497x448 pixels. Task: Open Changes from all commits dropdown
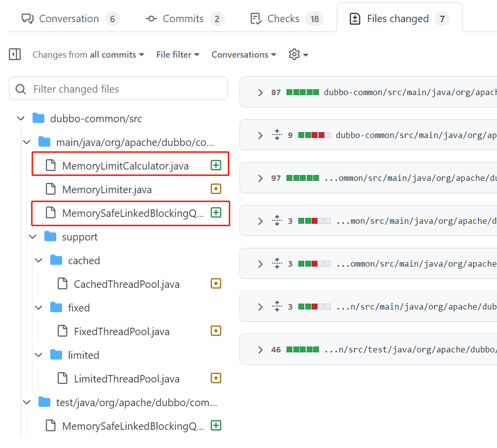click(88, 55)
